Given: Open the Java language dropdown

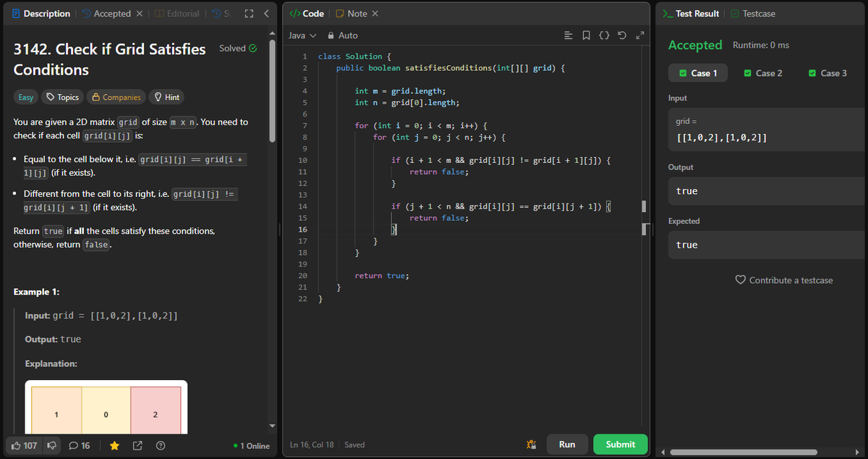Looking at the screenshot, I should [302, 35].
